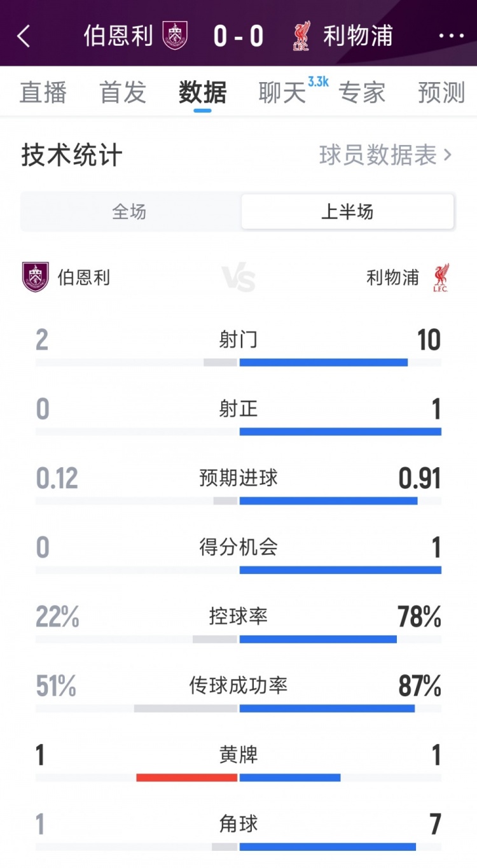The width and height of the screenshot is (477, 868).
Task: Tap Burnley badge beside team name
Action: pyautogui.click(x=36, y=277)
